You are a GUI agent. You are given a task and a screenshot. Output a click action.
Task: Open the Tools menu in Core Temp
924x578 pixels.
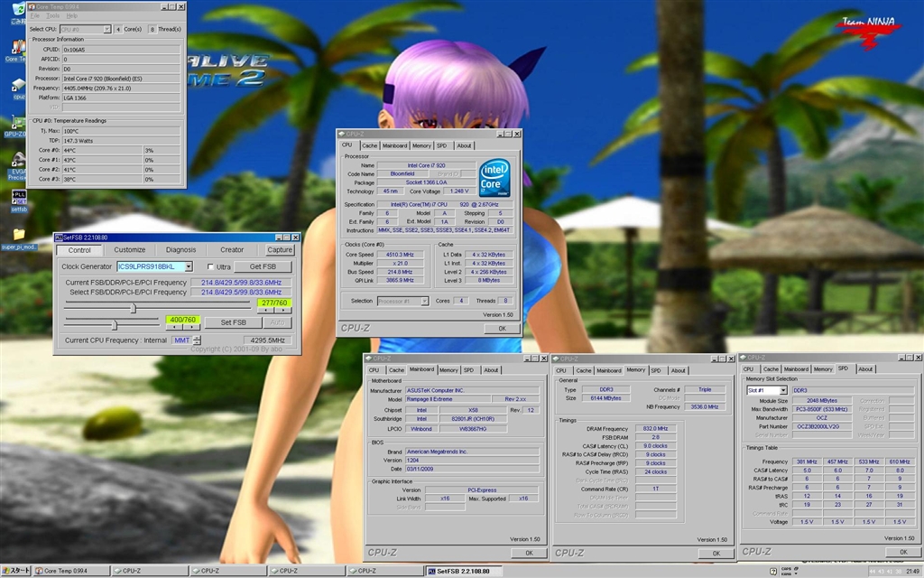coord(53,16)
